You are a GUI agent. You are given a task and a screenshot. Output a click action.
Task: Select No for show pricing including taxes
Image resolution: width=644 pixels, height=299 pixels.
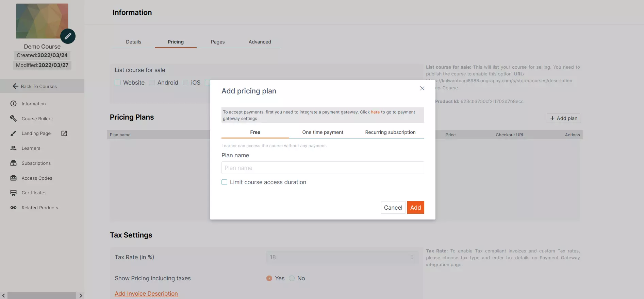(x=292, y=278)
